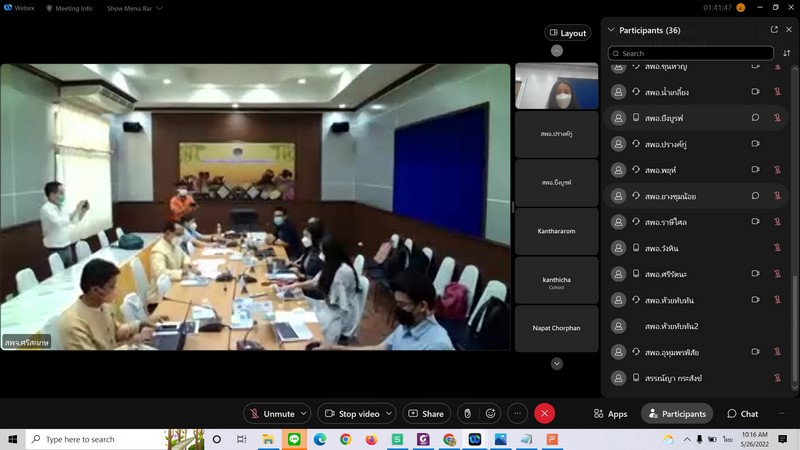The height and width of the screenshot is (450, 800).
Task: Open more options ellipsis in meeting controls
Action: pos(517,413)
